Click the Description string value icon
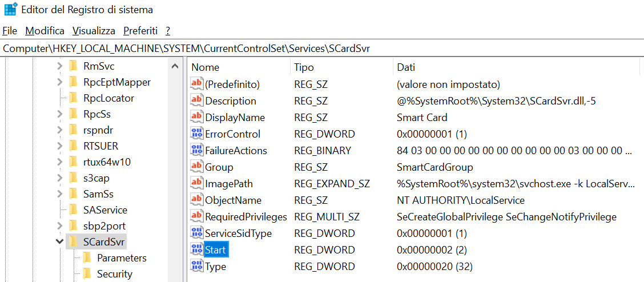644x282 pixels. [197, 100]
